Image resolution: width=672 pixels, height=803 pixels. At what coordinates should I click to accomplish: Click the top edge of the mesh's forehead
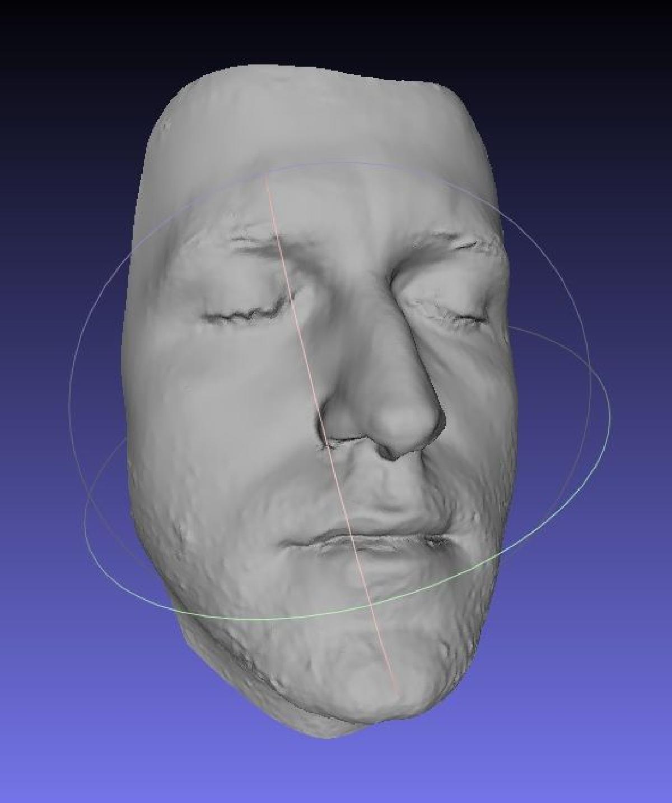tap(314, 69)
